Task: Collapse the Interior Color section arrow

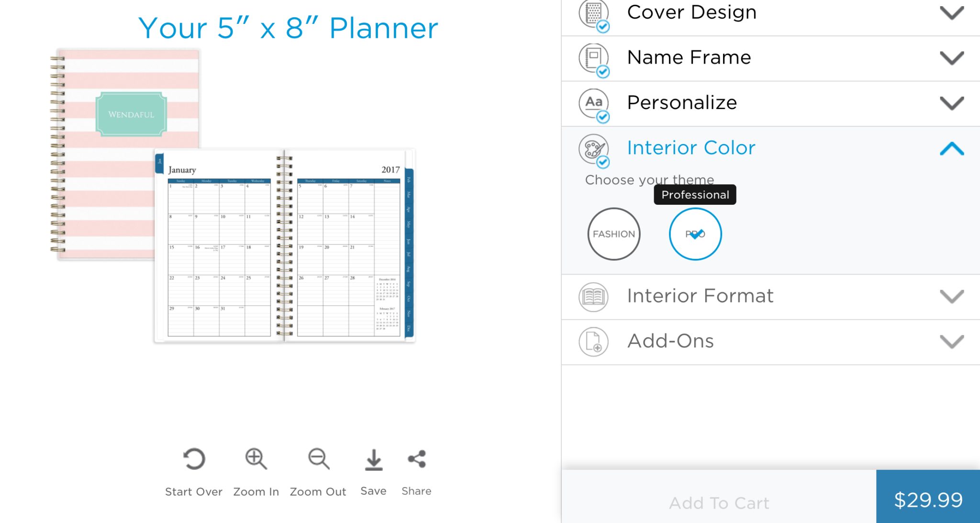Action: coord(952,148)
